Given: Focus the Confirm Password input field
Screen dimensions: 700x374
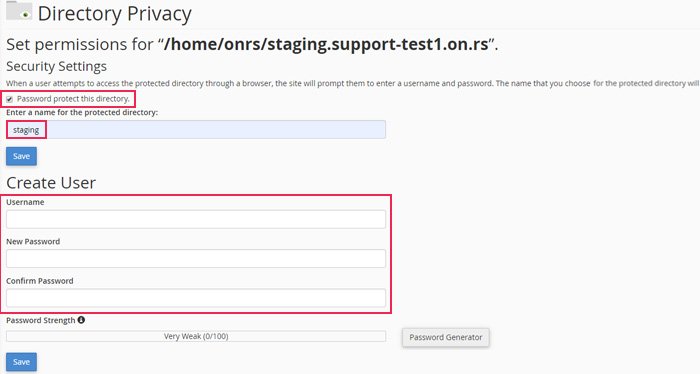Looking at the screenshot, I should tap(196, 298).
